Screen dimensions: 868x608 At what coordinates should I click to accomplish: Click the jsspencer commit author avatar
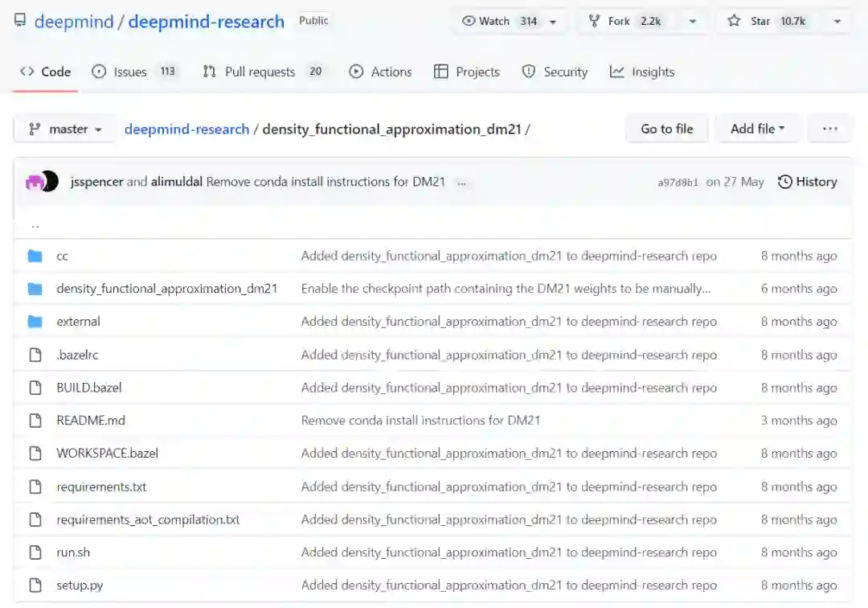35,182
